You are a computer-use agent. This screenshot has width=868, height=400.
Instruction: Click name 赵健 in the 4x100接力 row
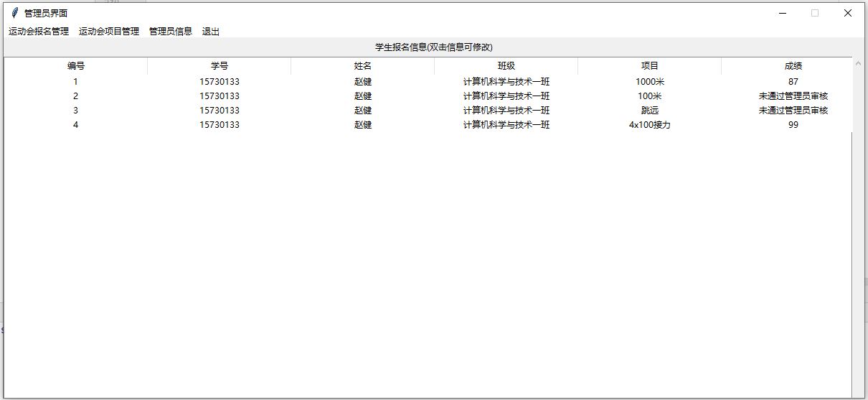(363, 125)
